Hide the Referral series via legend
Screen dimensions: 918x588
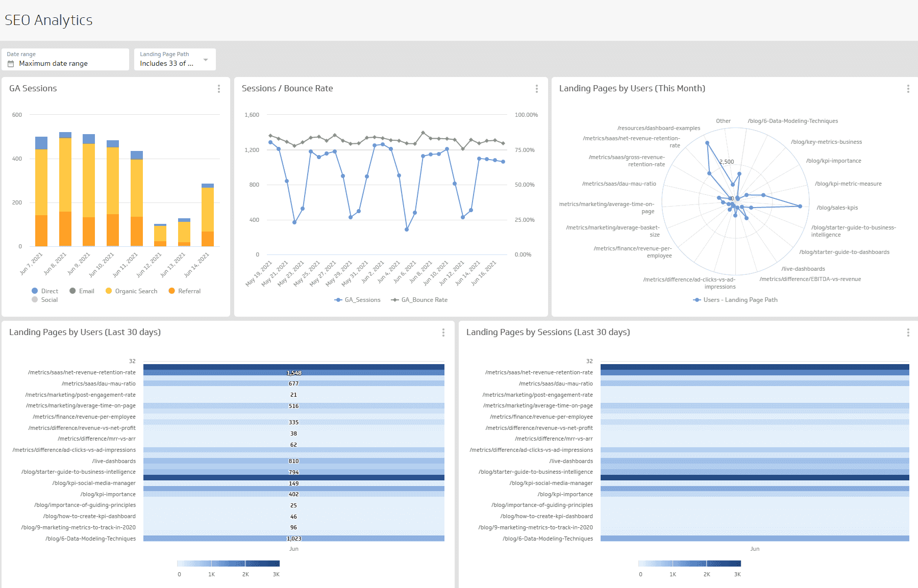(x=184, y=291)
